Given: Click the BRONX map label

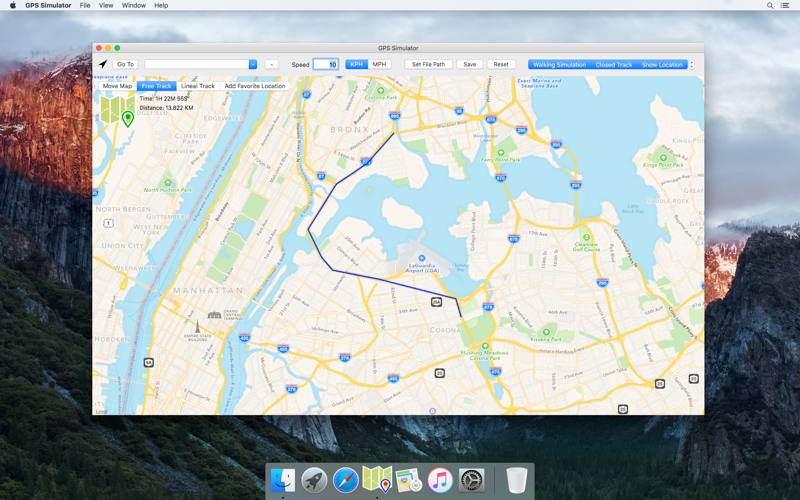Looking at the screenshot, I should [x=349, y=130].
